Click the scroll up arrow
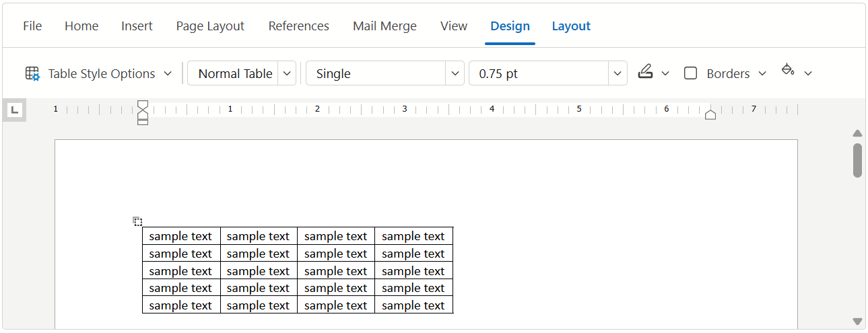The height and width of the screenshot is (333, 868). [x=857, y=133]
